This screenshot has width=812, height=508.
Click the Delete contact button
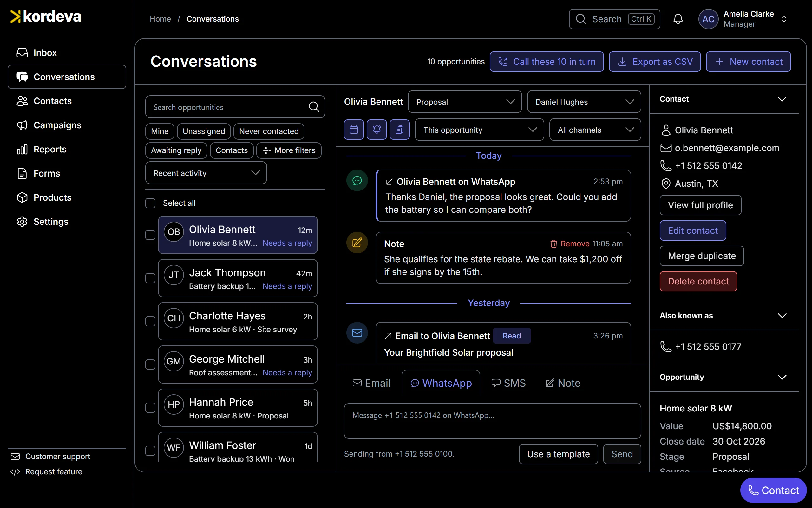click(698, 282)
